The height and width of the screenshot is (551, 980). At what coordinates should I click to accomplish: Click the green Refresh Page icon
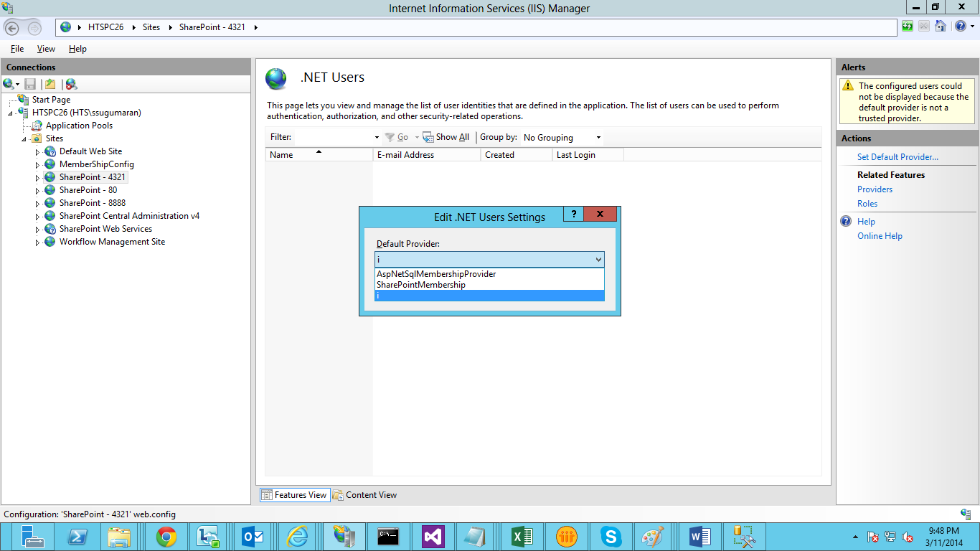(908, 27)
